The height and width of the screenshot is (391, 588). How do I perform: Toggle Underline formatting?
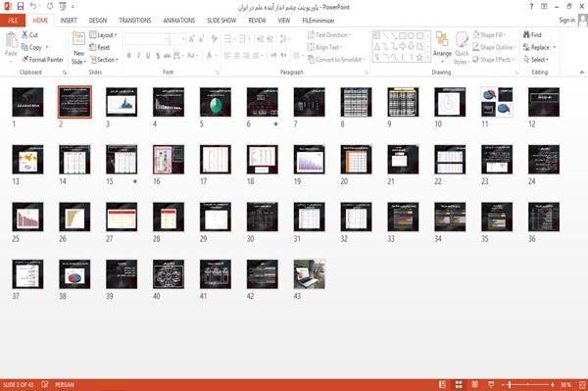(x=148, y=56)
